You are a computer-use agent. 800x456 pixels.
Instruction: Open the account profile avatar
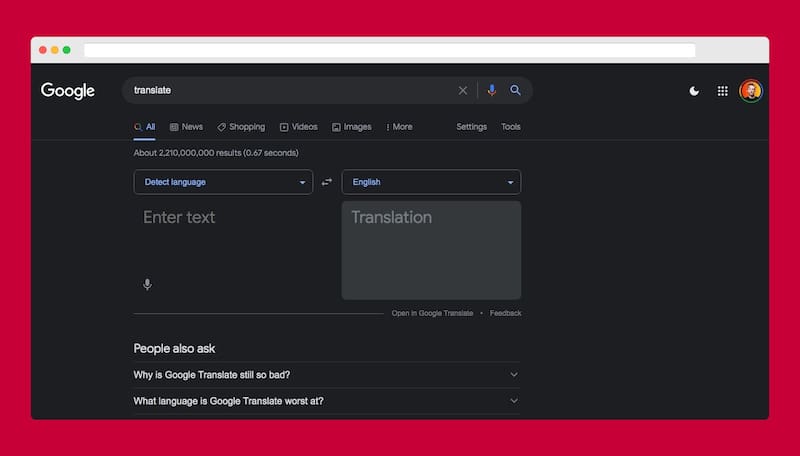751,91
